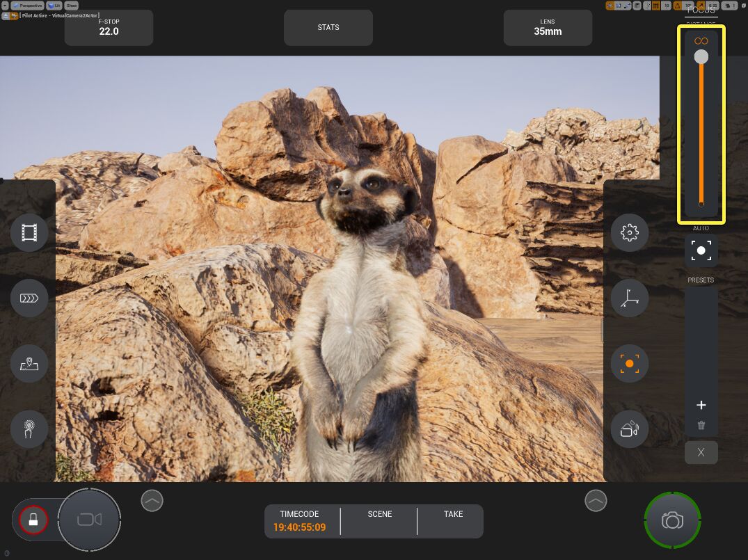The width and height of the screenshot is (748, 560).
Task: Click the STATS button
Action: point(328,28)
